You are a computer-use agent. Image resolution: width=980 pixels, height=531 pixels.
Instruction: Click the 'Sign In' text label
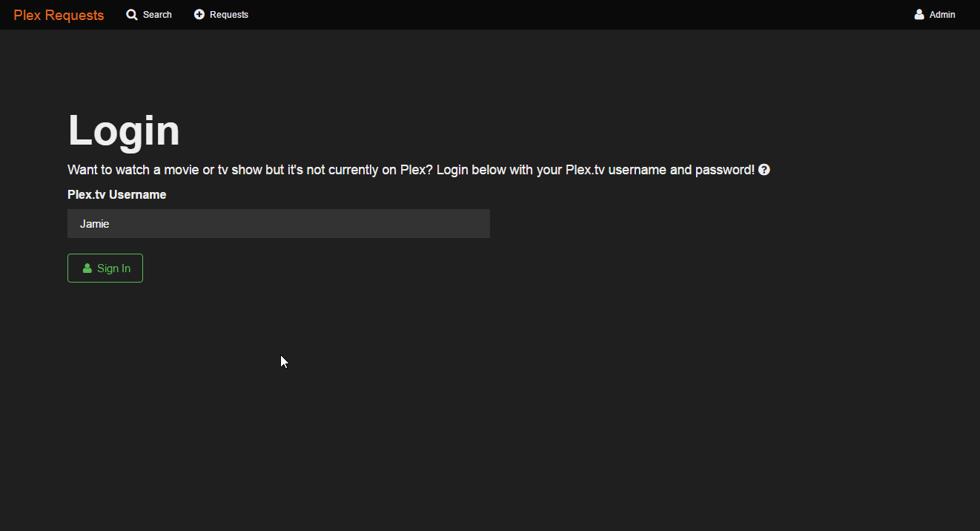(113, 268)
